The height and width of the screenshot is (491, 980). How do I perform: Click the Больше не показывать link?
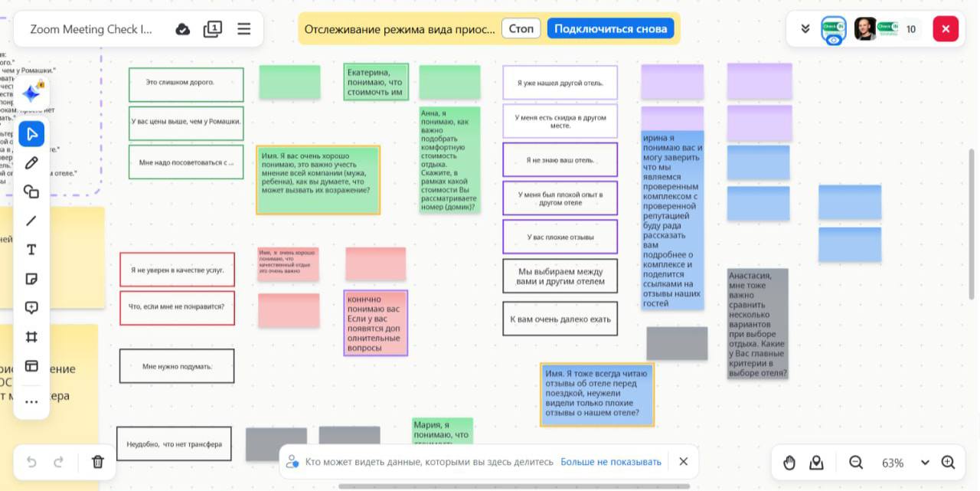610,462
